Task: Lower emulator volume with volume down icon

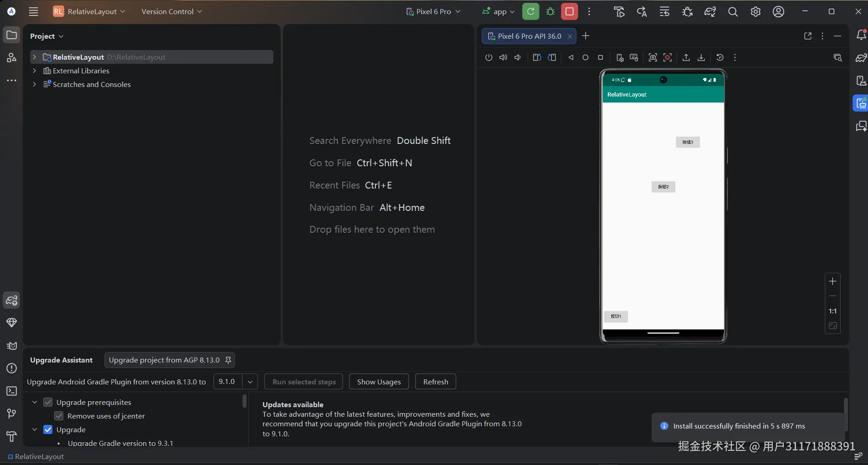Action: pyautogui.click(x=518, y=57)
